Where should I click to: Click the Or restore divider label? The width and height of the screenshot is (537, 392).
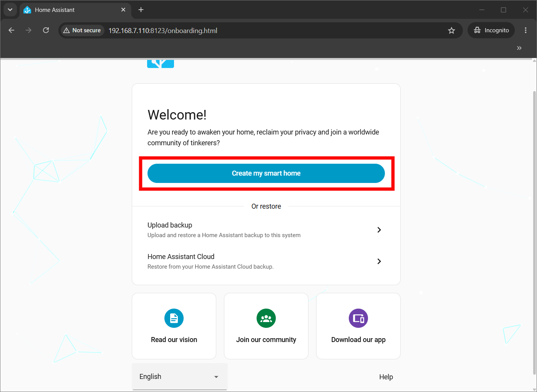266,206
